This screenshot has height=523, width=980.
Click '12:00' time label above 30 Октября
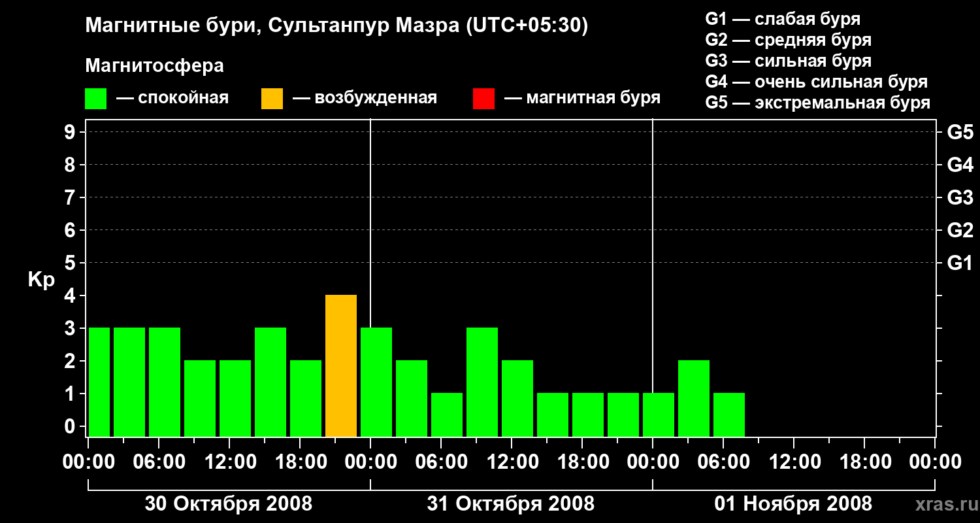click(x=229, y=462)
